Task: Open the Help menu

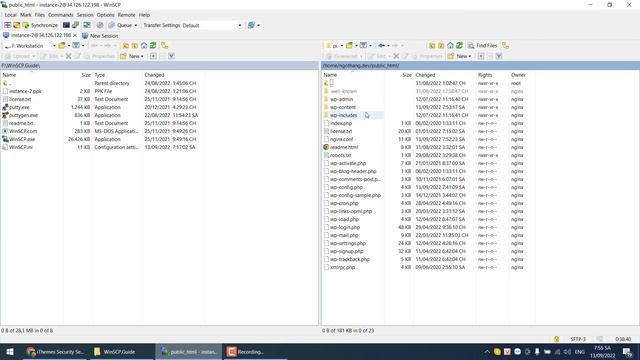Action: 144,15
